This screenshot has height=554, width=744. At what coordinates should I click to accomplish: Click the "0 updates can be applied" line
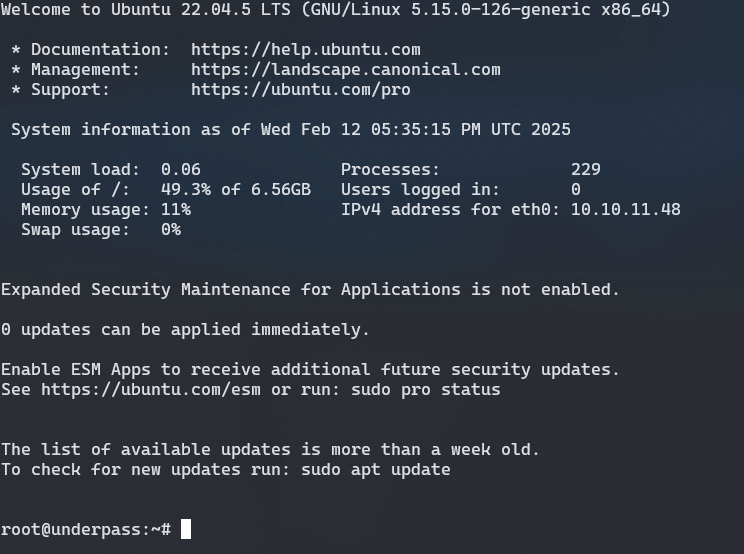tap(185, 329)
